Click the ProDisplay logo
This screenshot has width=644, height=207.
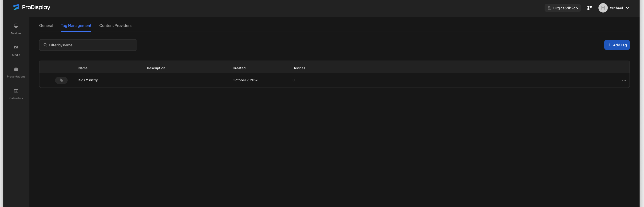pyautogui.click(x=32, y=7)
